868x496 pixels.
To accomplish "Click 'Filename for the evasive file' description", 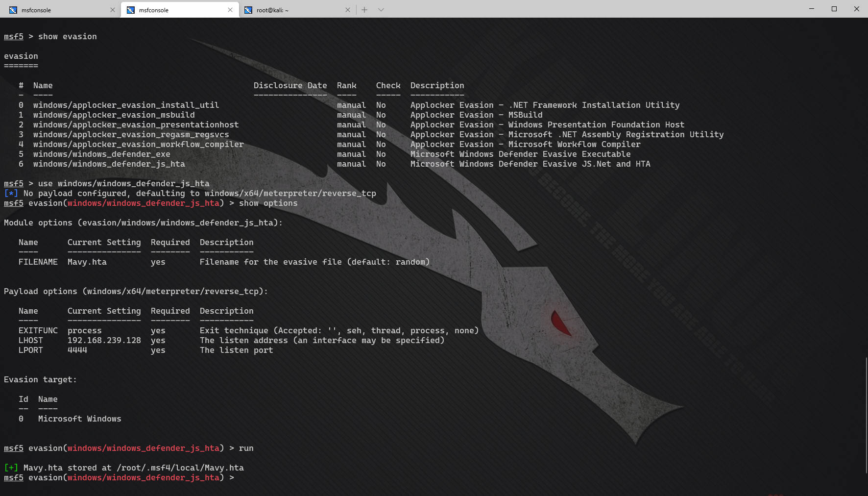I will coord(314,262).
